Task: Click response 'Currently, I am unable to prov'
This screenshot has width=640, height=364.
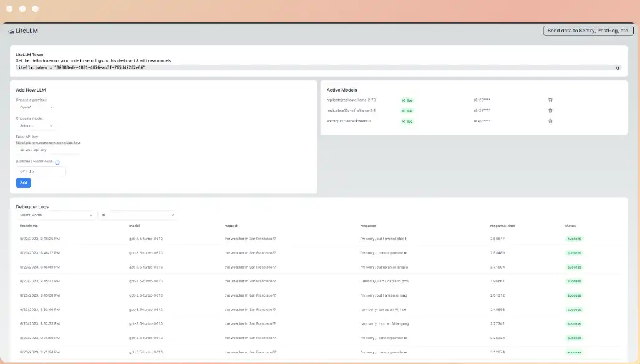Action: 384,281
